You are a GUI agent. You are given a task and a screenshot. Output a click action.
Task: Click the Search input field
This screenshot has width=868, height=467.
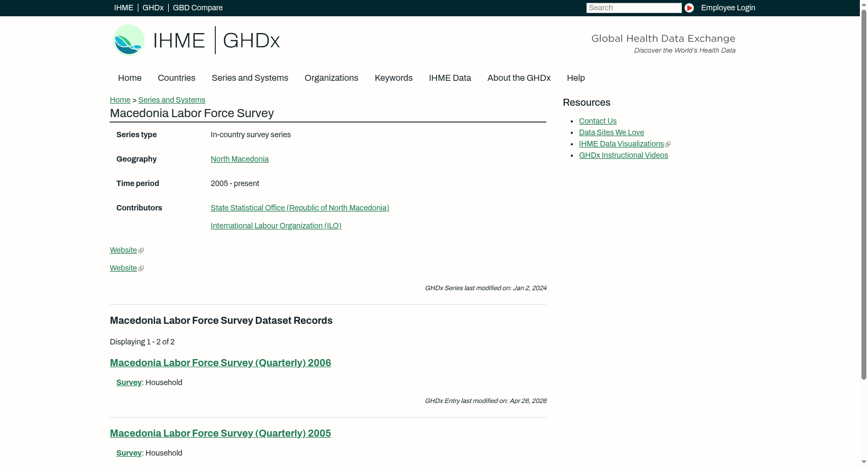click(634, 8)
